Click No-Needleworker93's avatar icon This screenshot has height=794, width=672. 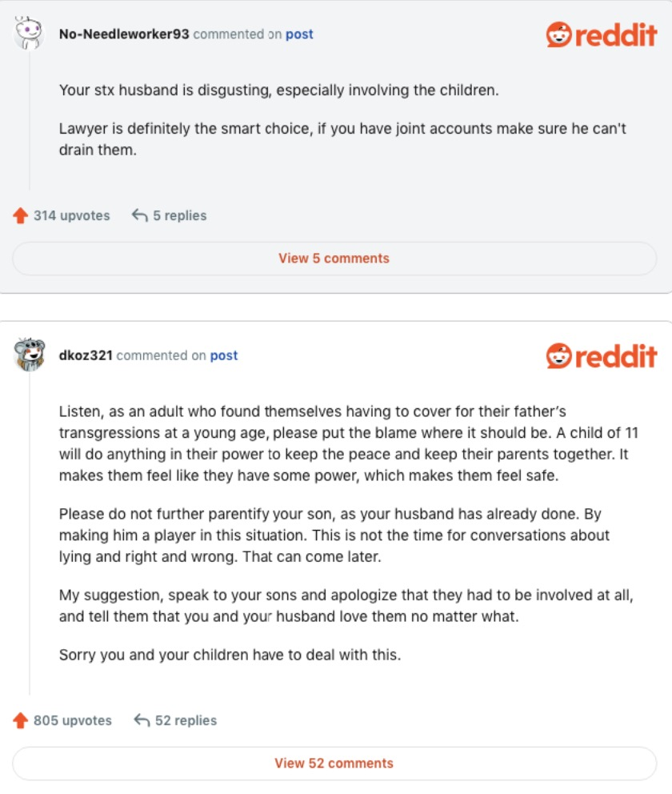(29, 34)
